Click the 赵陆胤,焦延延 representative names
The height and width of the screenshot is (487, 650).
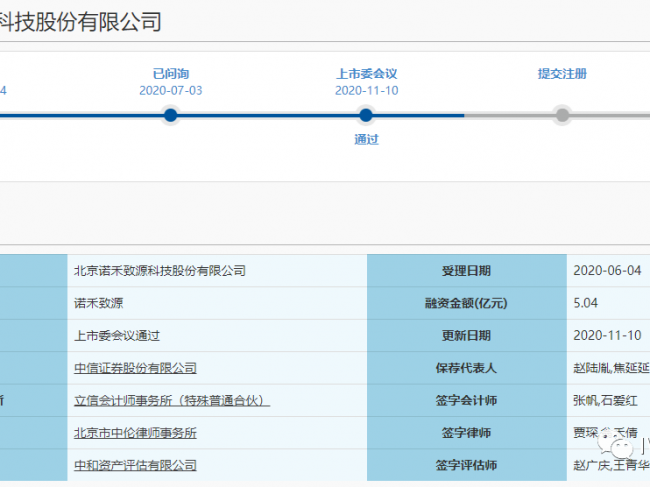click(x=611, y=368)
